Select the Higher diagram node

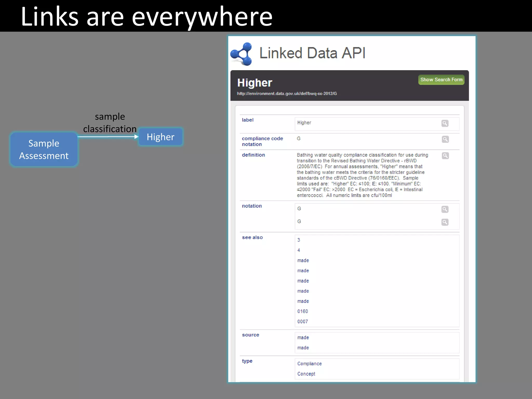tap(161, 137)
